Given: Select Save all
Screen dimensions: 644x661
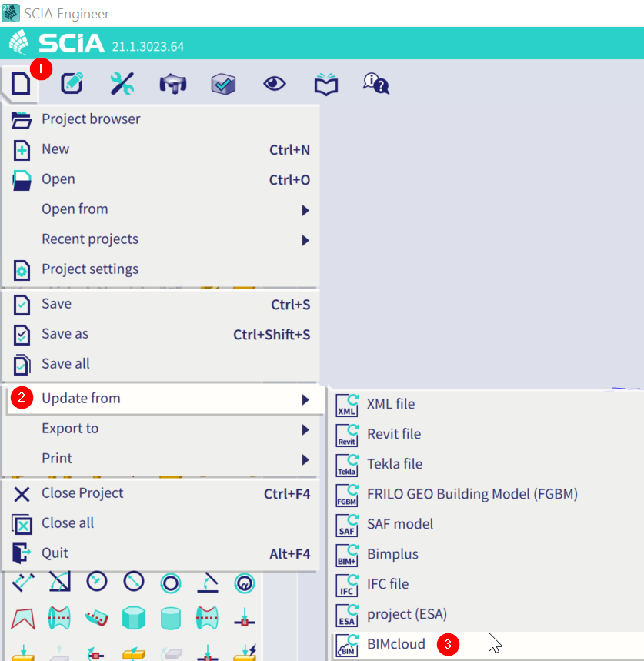Looking at the screenshot, I should click(x=161, y=364).
